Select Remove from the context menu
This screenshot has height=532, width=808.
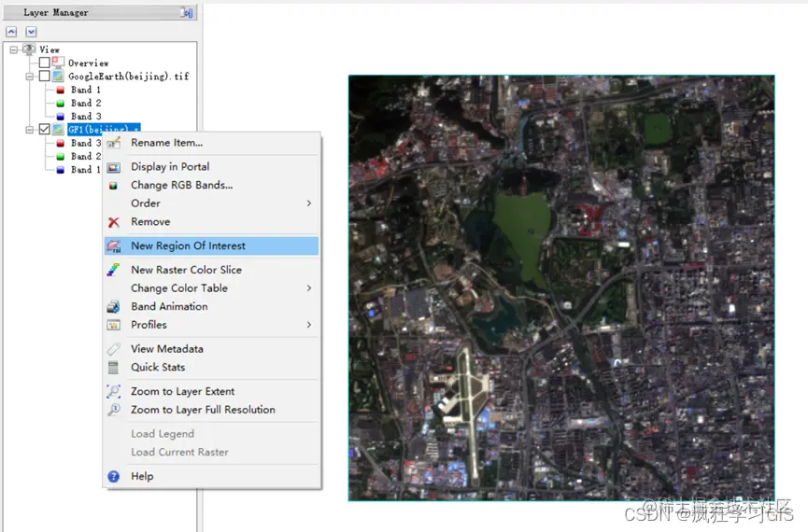[x=211, y=222]
